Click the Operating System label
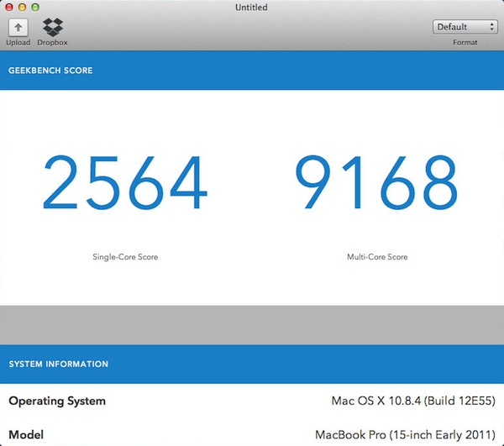The width and height of the screenshot is (504, 446). tap(57, 401)
